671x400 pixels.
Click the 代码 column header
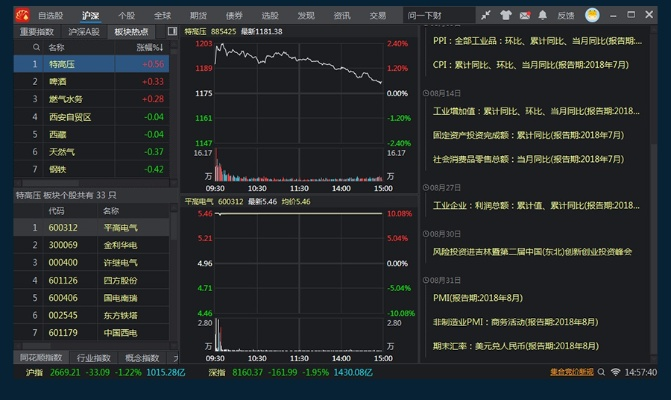pyautogui.click(x=56, y=211)
